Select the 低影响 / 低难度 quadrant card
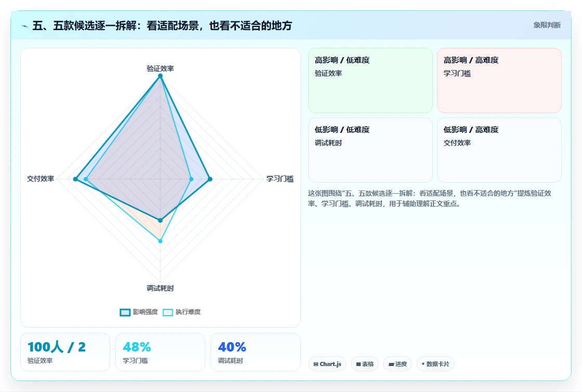Screen dimensions: 582x392 coord(371,150)
